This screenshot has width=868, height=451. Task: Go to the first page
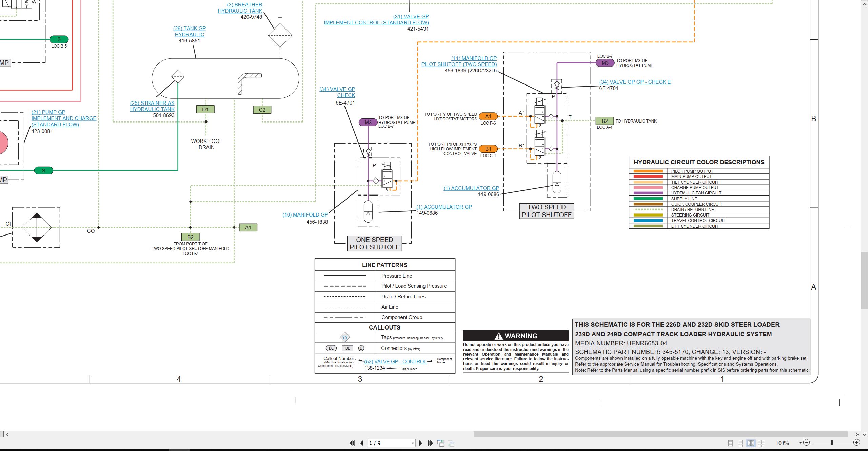click(x=352, y=443)
